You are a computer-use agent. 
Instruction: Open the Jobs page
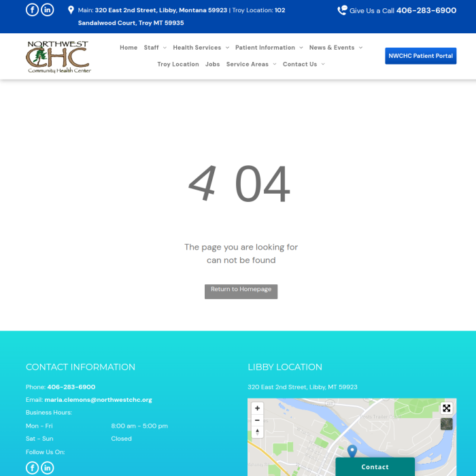pyautogui.click(x=212, y=64)
